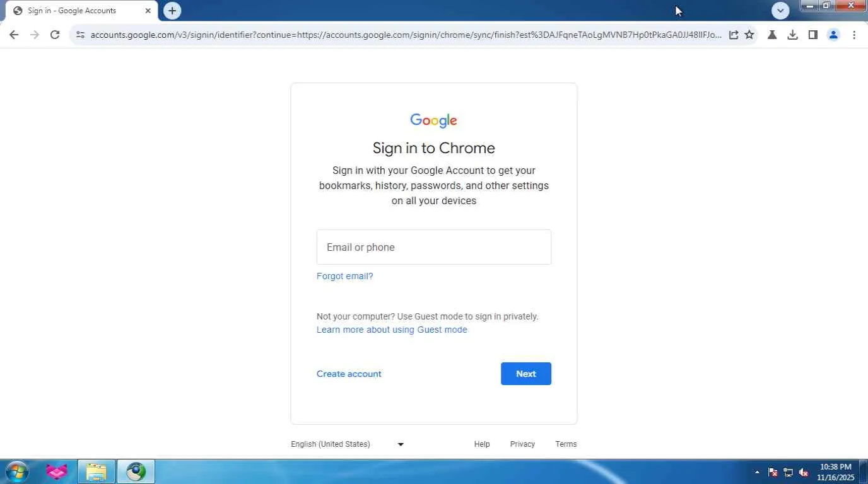Go back to the previous page
868x484 pixels.
pos(14,35)
